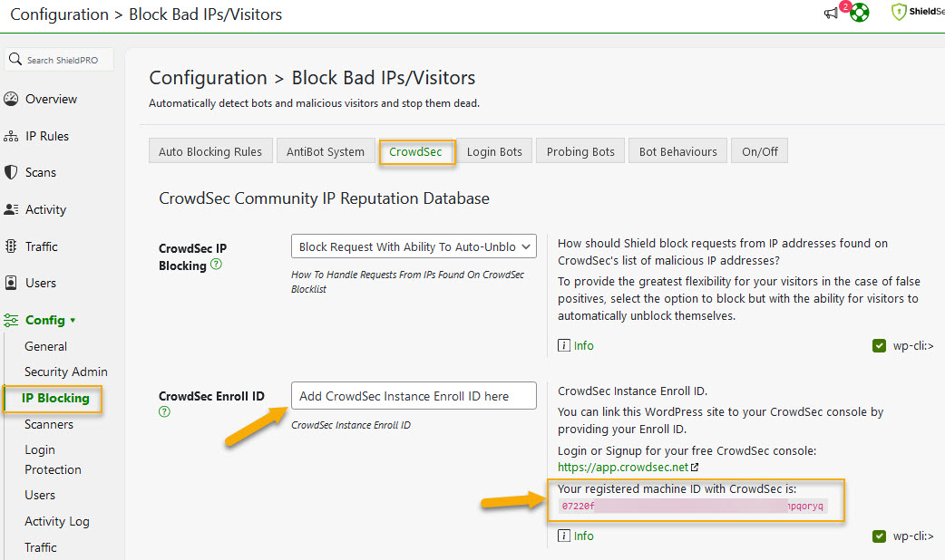Switch to the Login Bots tab
This screenshot has height=560, width=945.
click(x=495, y=151)
